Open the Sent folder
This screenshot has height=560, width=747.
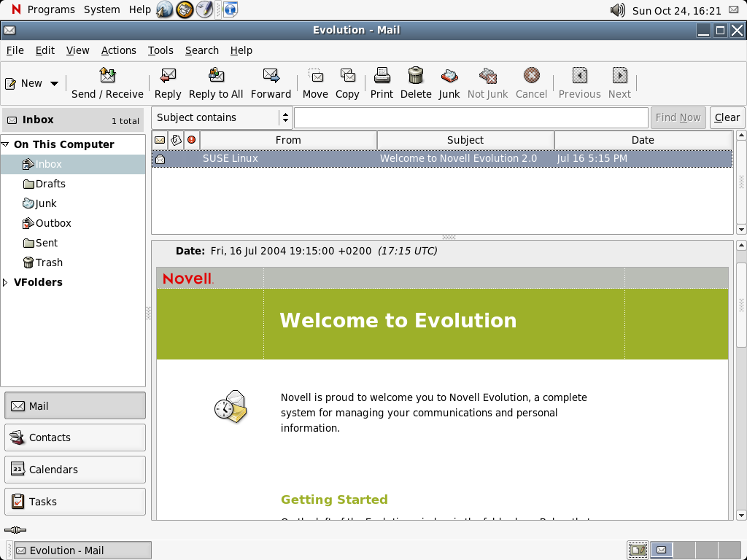point(41,243)
